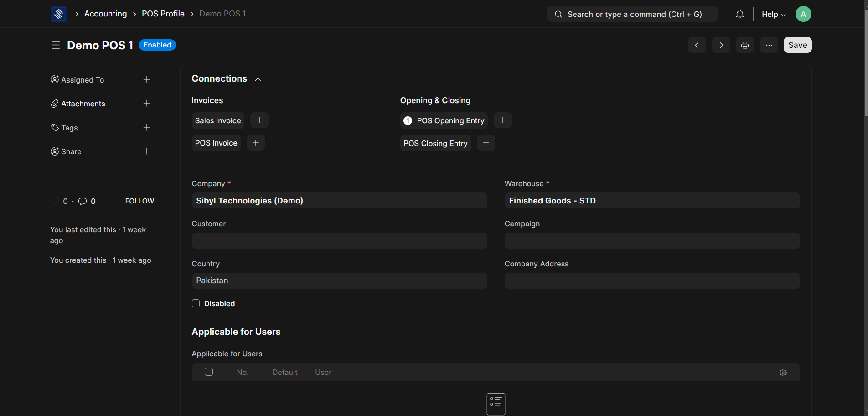Screen dimensions: 868x416
Task: Click the notification bell icon
Action: pyautogui.click(x=739, y=14)
